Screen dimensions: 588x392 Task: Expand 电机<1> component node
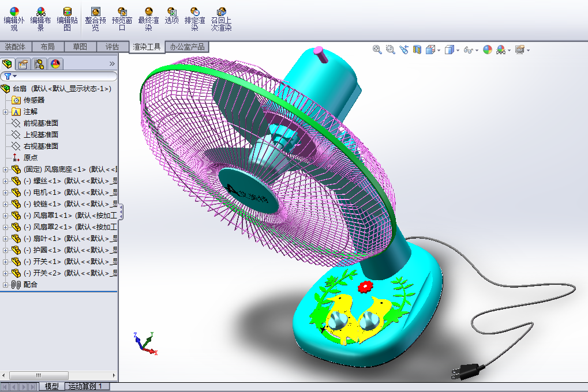click(x=5, y=193)
